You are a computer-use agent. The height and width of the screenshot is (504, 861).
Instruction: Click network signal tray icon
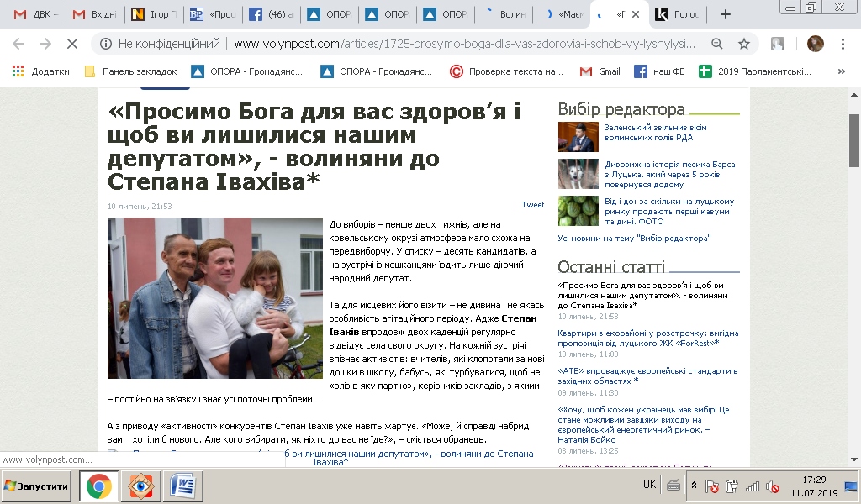coord(752,486)
